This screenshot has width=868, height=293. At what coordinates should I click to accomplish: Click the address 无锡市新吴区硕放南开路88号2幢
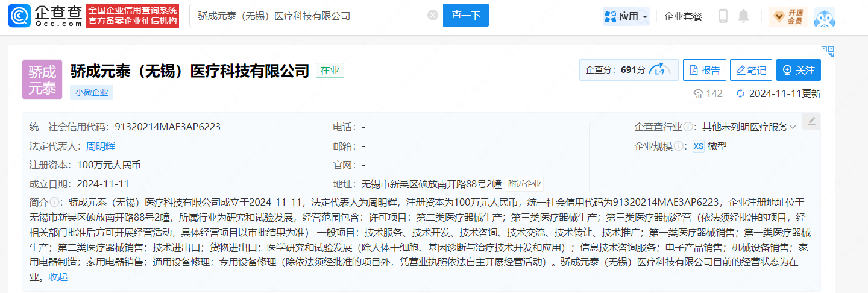(x=432, y=184)
